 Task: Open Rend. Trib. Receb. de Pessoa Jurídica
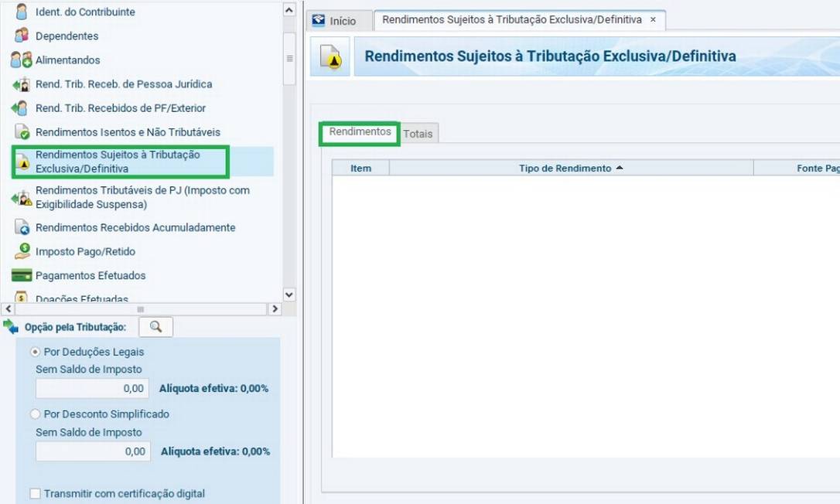click(x=123, y=83)
